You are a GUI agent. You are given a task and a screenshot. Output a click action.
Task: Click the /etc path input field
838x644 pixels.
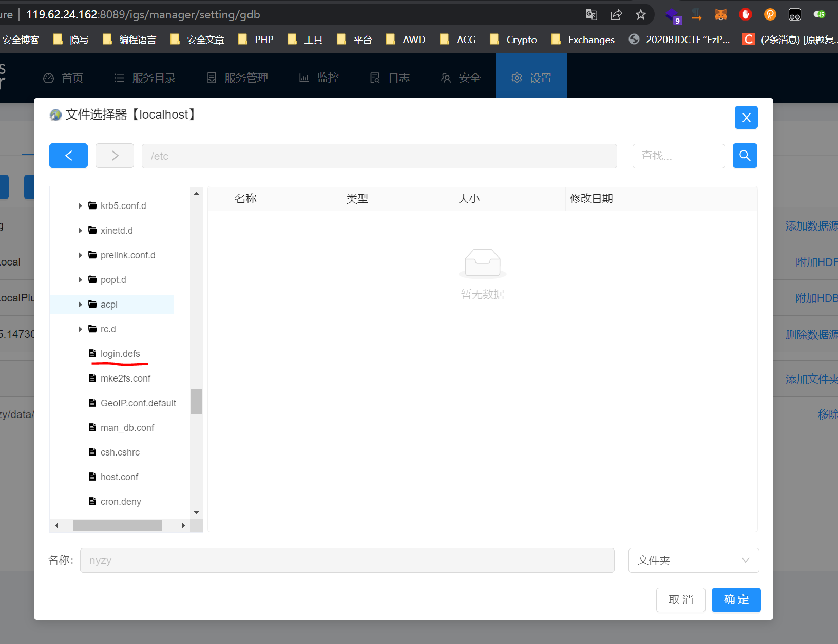click(379, 156)
